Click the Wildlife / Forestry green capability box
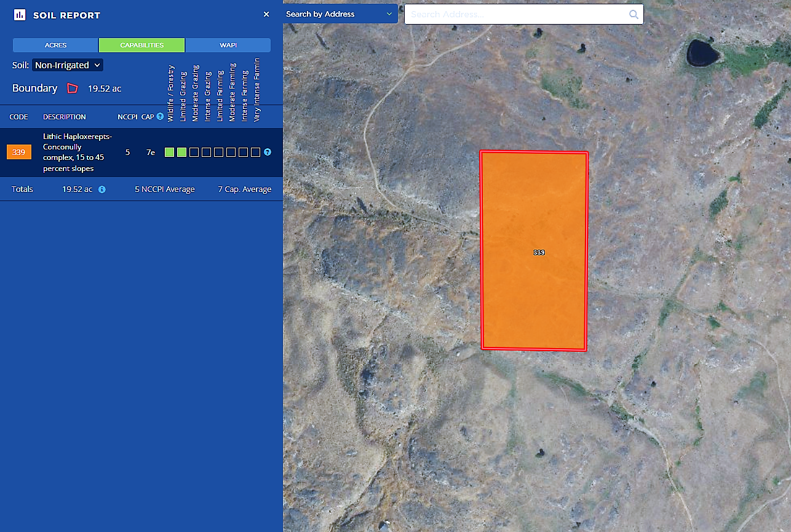This screenshot has width=791, height=532. (x=169, y=152)
